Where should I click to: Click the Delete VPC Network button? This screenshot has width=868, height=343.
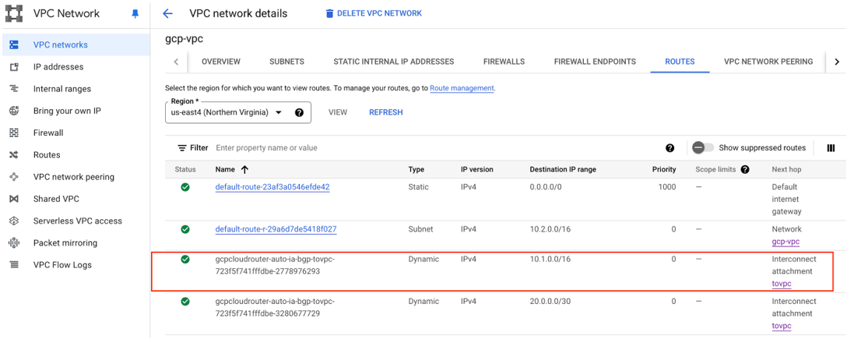tap(374, 13)
